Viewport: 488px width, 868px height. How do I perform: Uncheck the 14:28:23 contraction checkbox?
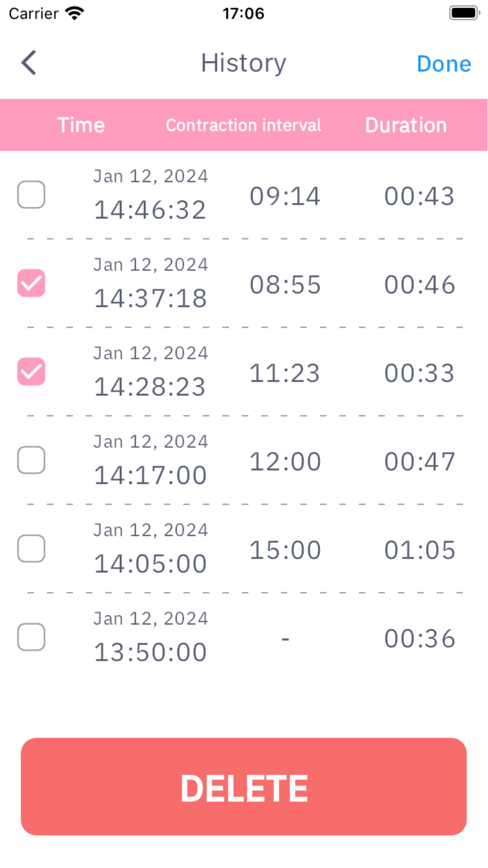[x=31, y=372]
